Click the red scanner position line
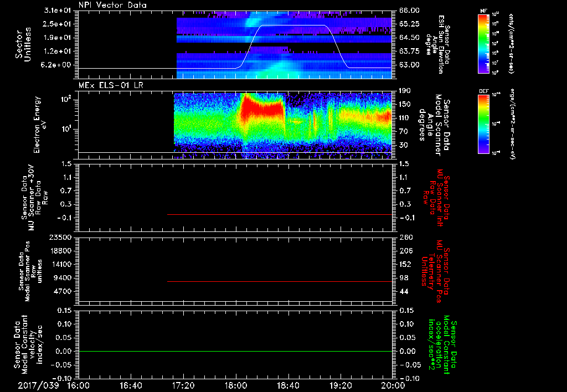The width and height of the screenshot is (567, 392). [280, 281]
